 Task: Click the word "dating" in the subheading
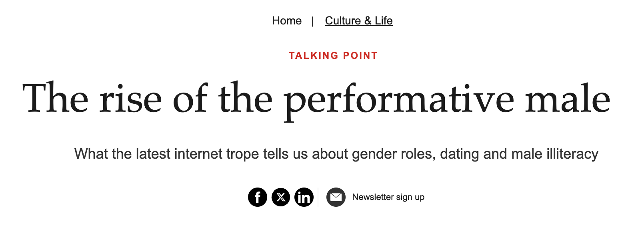click(460, 154)
